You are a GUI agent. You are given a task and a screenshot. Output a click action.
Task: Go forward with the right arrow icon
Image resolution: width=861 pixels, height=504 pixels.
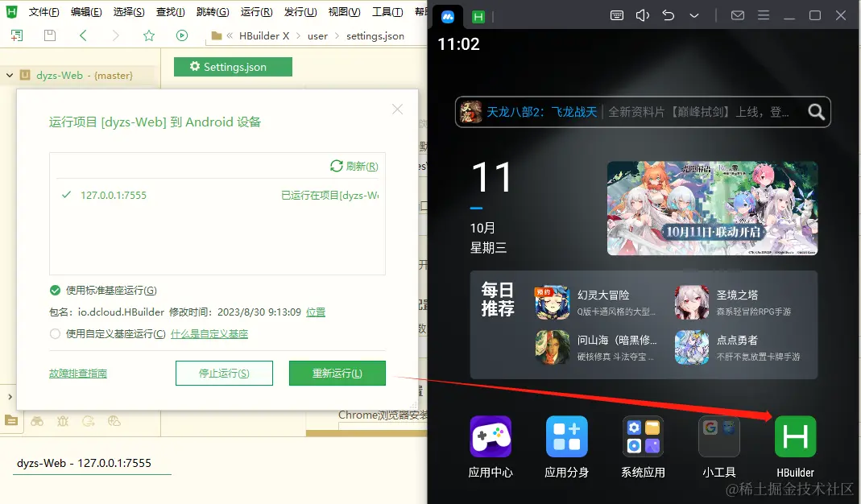point(115,35)
